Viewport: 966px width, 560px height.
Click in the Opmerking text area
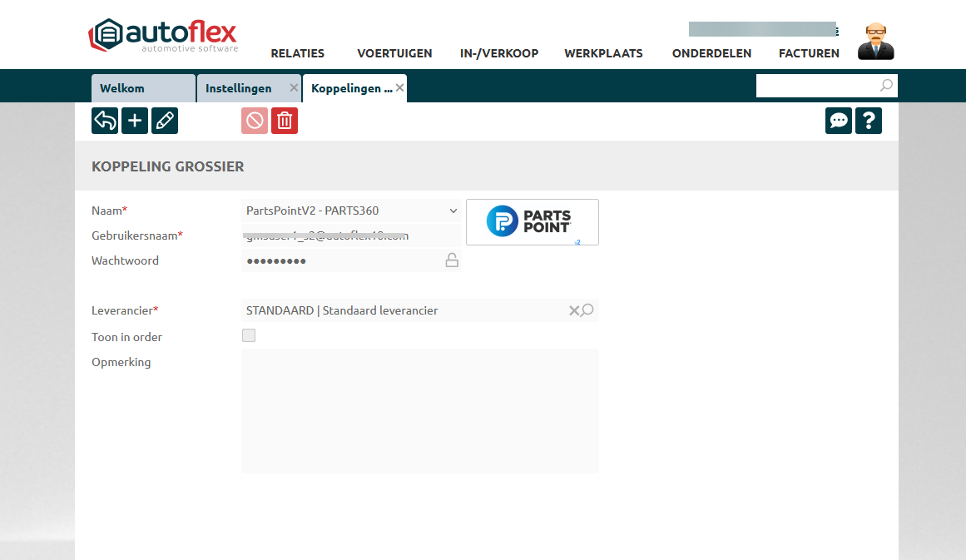[x=419, y=411]
